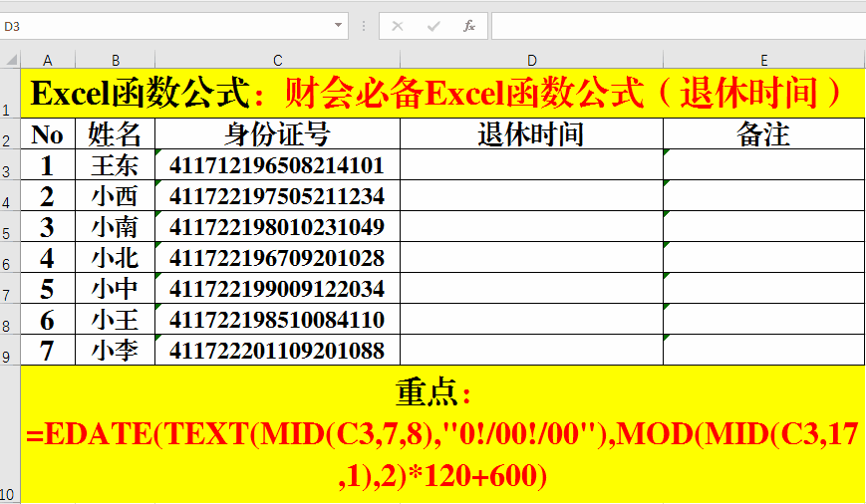866x504 pixels.
Task: Select empty 备注 cell in 小西 row
Action: [763, 195]
